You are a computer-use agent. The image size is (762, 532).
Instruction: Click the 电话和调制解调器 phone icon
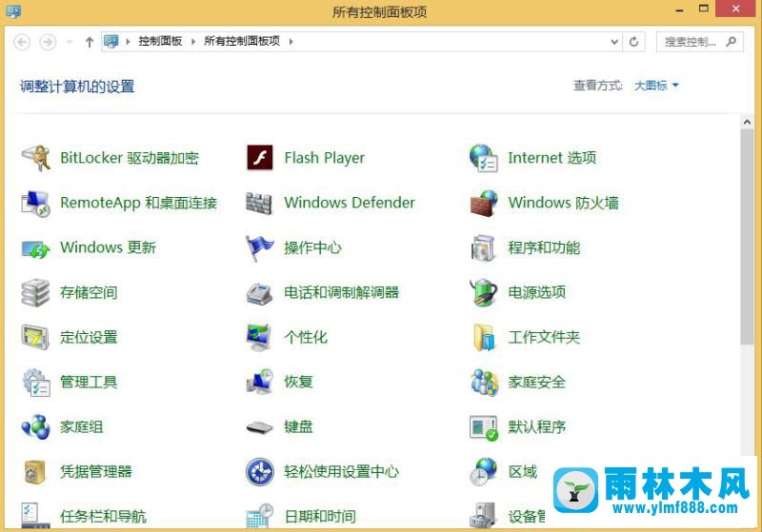pyautogui.click(x=259, y=293)
